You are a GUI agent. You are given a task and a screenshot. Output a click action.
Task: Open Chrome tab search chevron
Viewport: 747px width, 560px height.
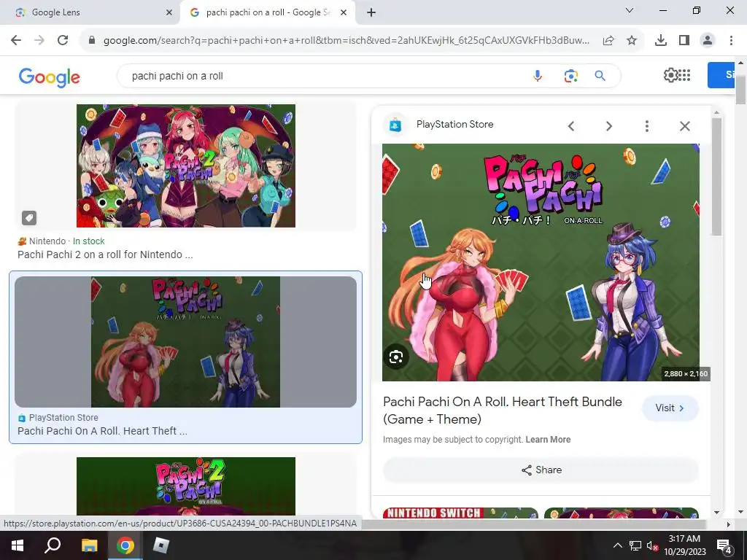tap(630, 10)
